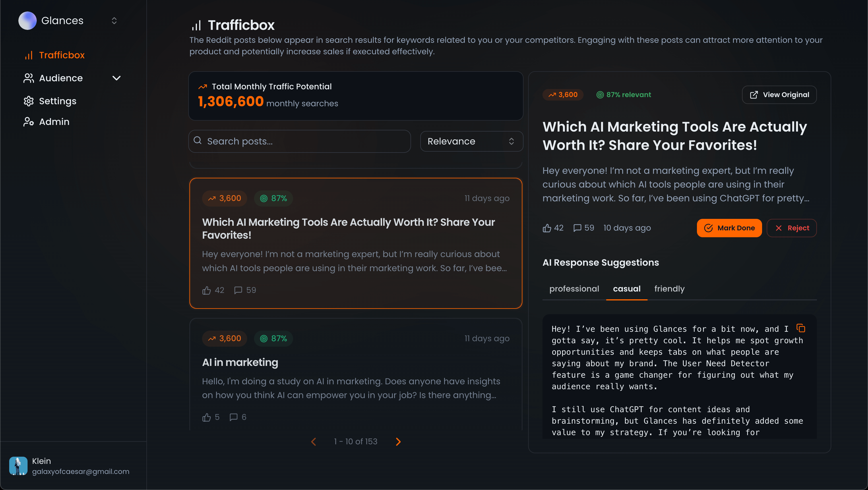This screenshot has height=490, width=868.
Task: Reject the selected post
Action: pos(792,228)
